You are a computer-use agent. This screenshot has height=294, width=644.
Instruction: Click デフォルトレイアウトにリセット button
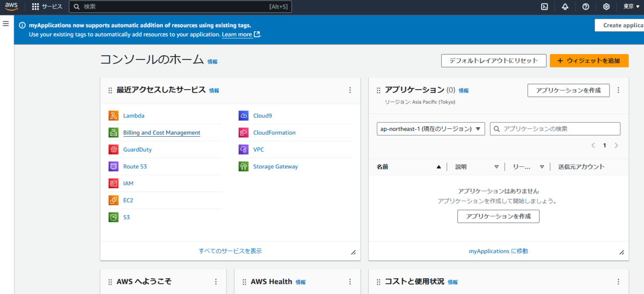pos(494,61)
